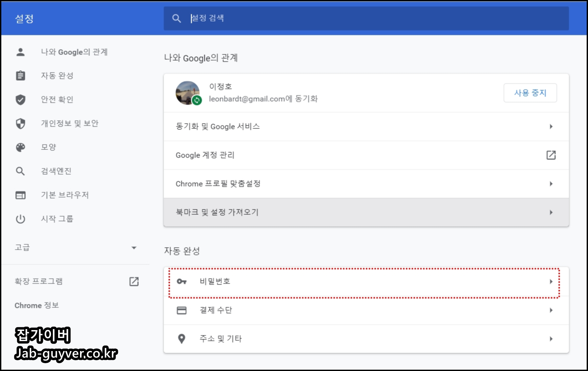Click the shield checkmark icon for 안전 확인

21,99
